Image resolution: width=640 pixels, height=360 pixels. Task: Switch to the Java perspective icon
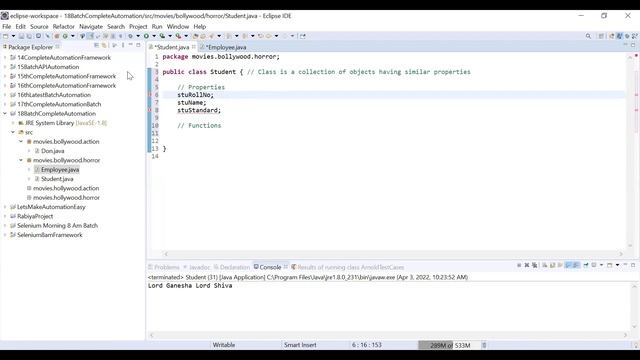point(620,36)
